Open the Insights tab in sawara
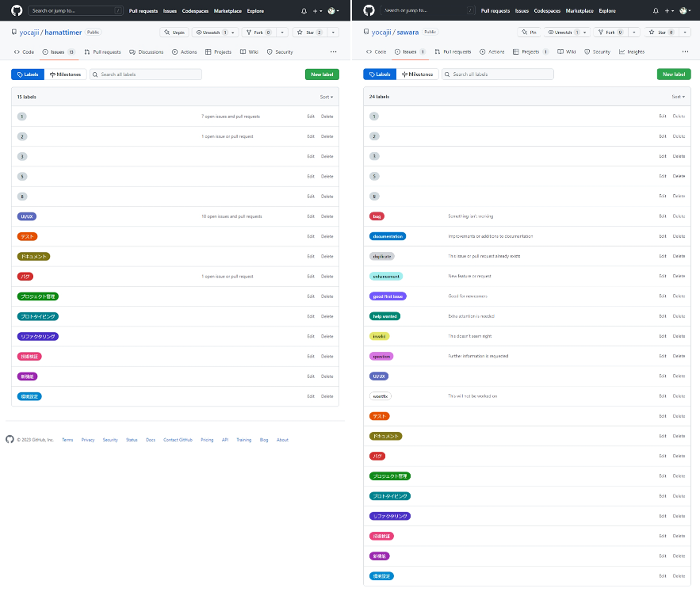700x596 pixels. pos(632,52)
